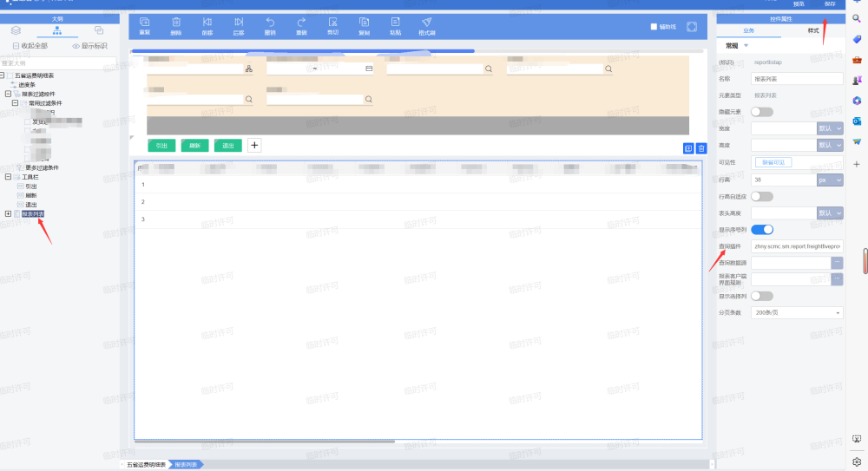Click the blue trash icon above report list
Image resolution: width=868 pixels, height=471 pixels.
click(x=701, y=148)
